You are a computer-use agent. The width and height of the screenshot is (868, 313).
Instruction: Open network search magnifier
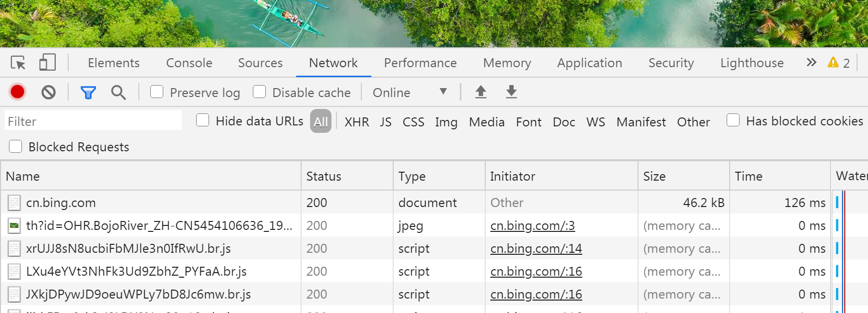(x=118, y=93)
